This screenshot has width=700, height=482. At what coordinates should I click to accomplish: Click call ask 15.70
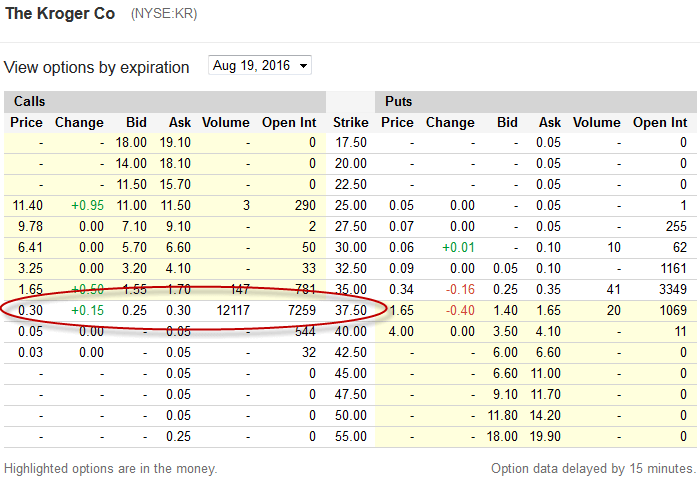click(x=175, y=184)
